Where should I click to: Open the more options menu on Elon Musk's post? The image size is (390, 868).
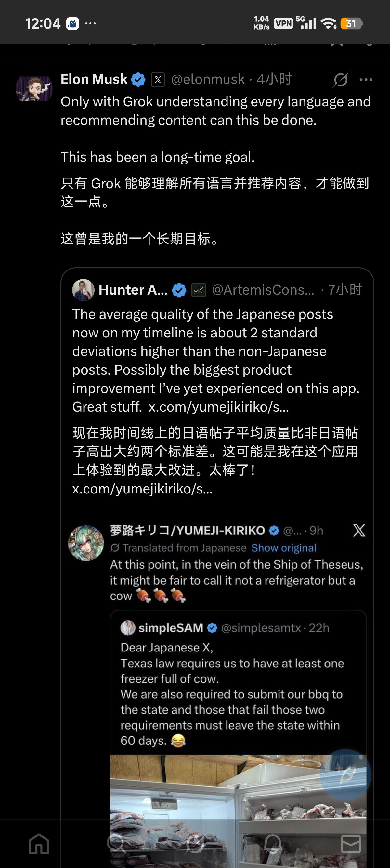[366, 80]
